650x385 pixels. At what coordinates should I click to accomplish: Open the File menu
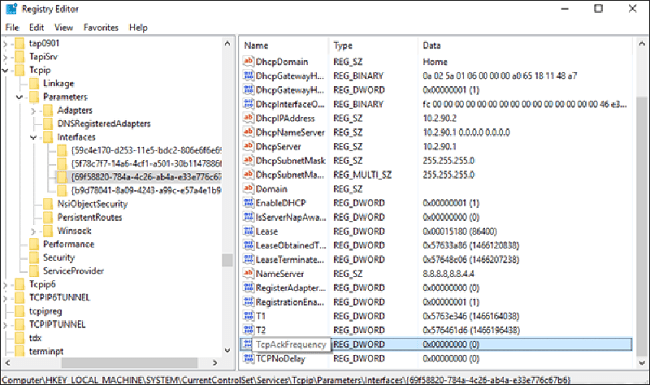pyautogui.click(x=12, y=27)
